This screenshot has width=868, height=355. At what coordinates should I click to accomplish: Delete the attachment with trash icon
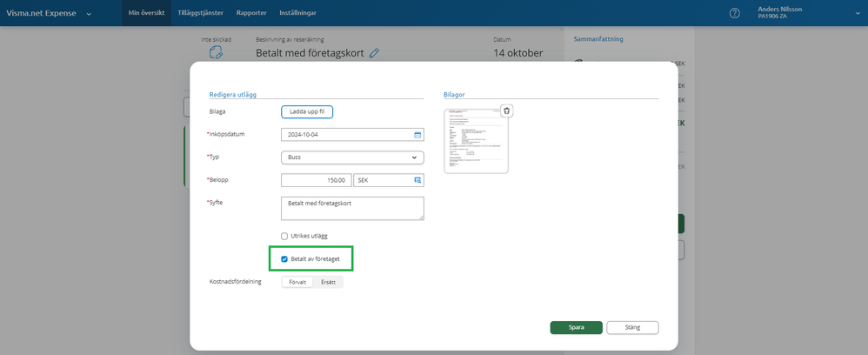(507, 111)
